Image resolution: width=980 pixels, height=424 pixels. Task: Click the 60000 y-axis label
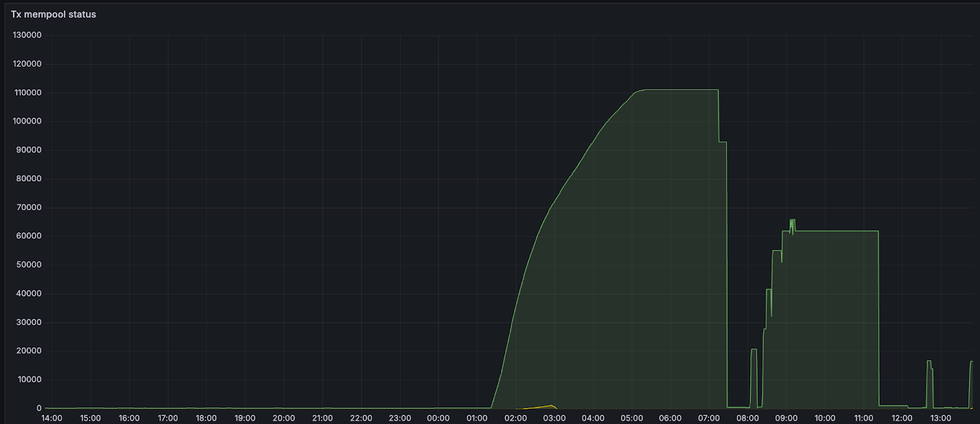pos(29,236)
